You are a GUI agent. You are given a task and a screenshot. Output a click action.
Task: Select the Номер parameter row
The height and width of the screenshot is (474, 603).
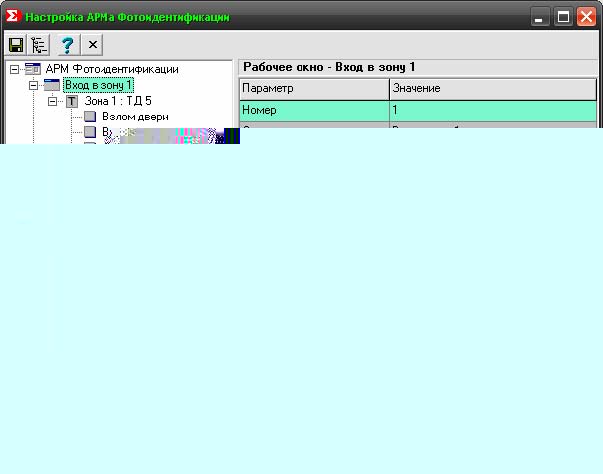pos(313,110)
